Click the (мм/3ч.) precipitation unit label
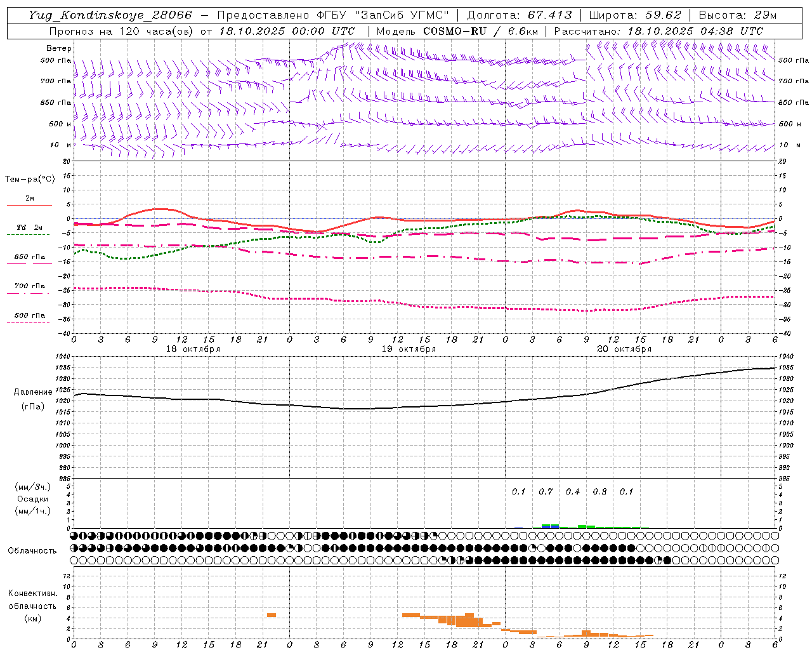The height and width of the screenshot is (650, 812). 33,487
